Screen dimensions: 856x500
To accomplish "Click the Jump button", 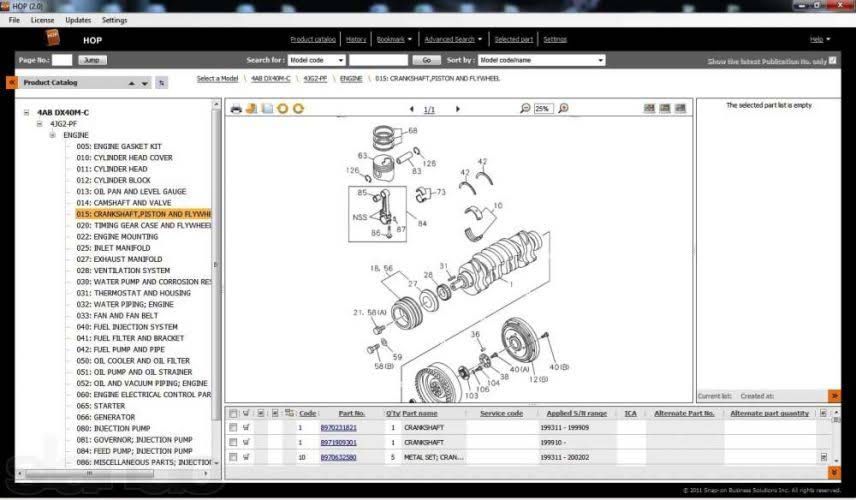I will pos(92,60).
